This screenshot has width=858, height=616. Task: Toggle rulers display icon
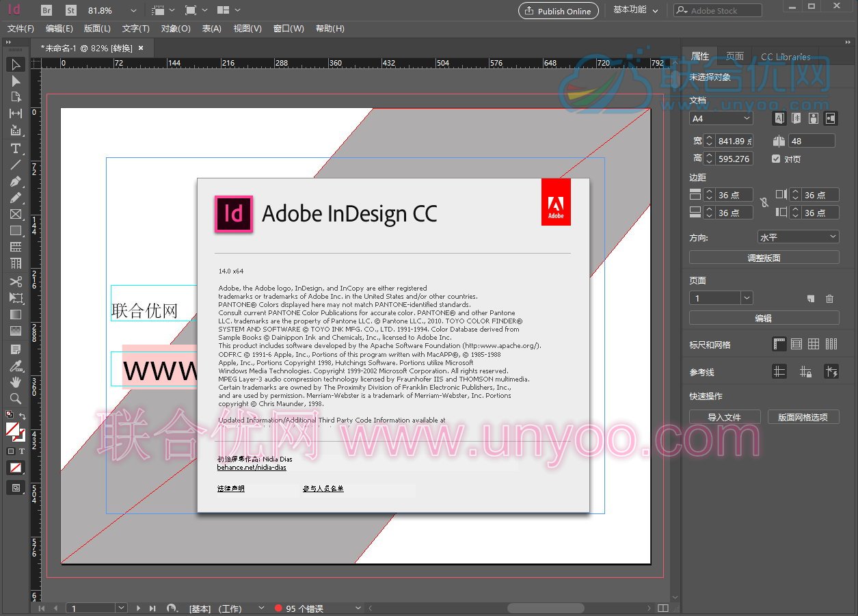pyautogui.click(x=779, y=344)
